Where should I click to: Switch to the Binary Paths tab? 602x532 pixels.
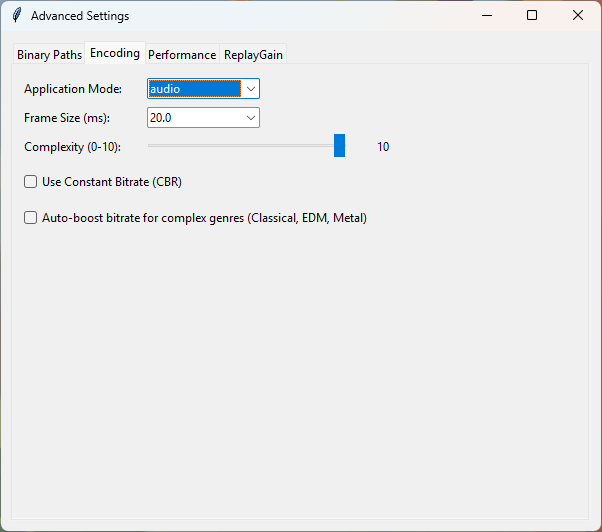(x=49, y=55)
